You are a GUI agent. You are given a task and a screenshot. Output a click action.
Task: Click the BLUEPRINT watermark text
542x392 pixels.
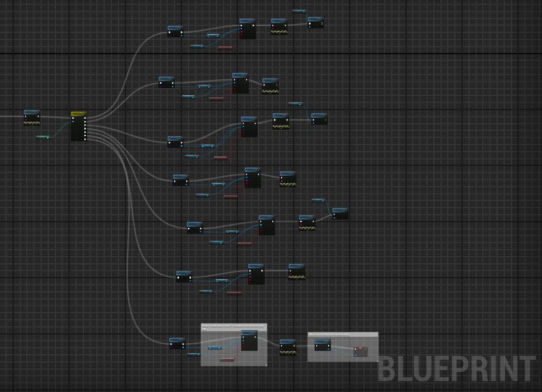tap(456, 368)
